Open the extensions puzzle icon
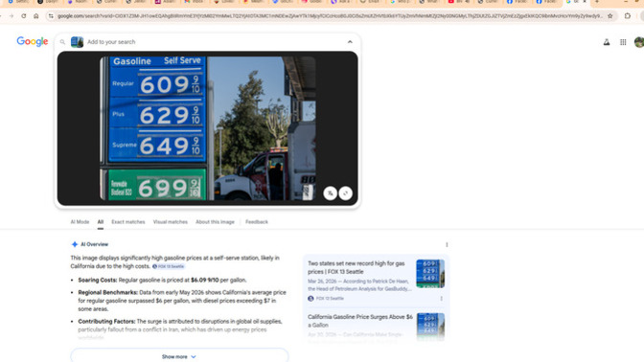 [628, 16]
